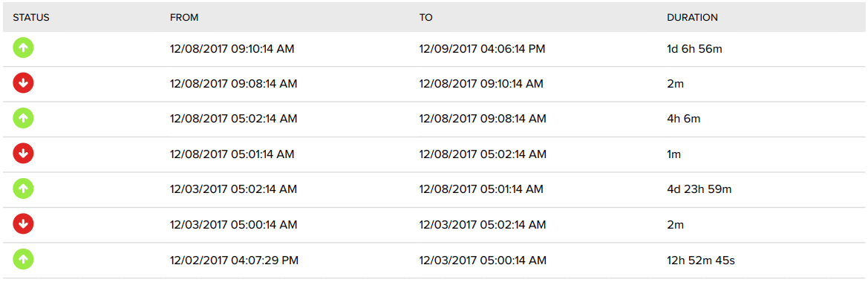Click the up arrow icon for 4d 23h 59m row
The width and height of the screenshot is (868, 285).
(23, 189)
